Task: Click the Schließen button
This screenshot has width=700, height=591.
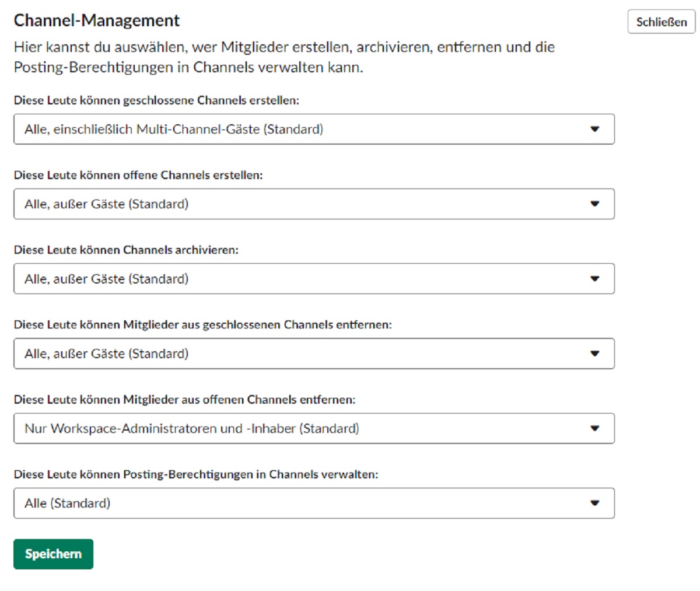Action: (661, 22)
